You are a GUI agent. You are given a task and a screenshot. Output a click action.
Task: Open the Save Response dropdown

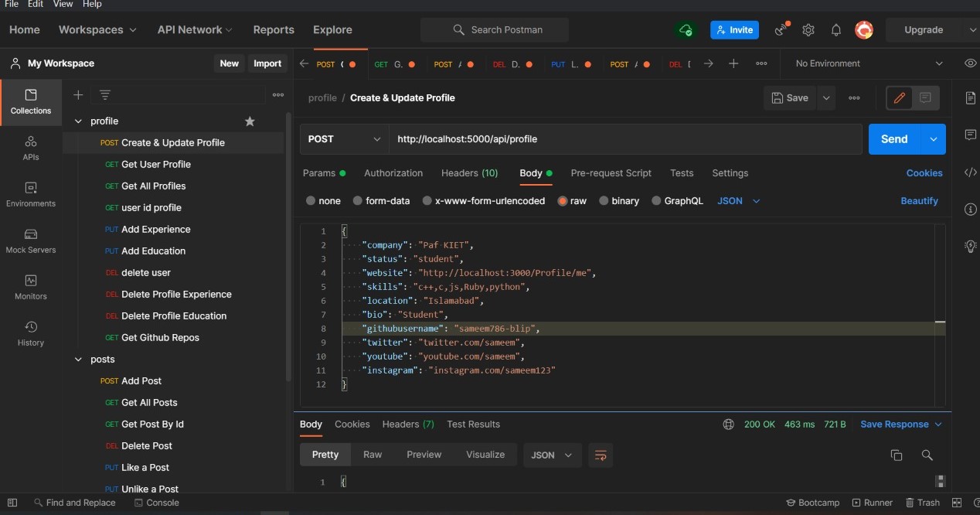(x=901, y=425)
